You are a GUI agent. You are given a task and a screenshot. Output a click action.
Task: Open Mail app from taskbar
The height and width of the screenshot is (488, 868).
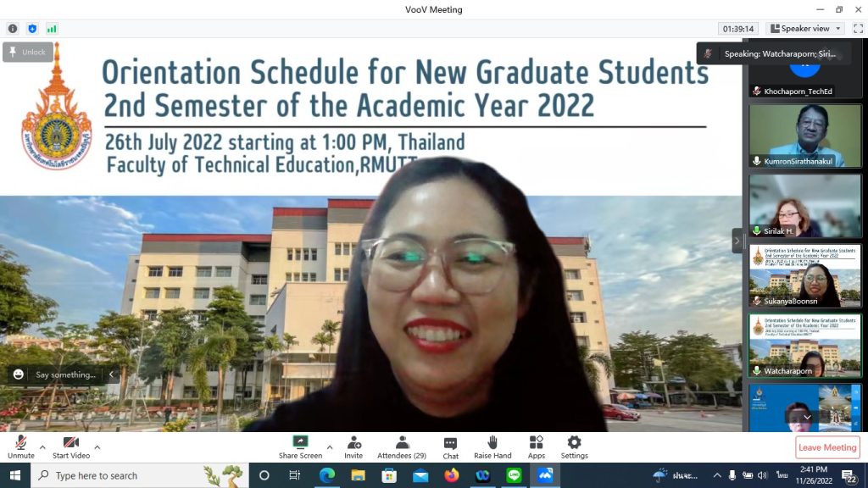click(420, 476)
